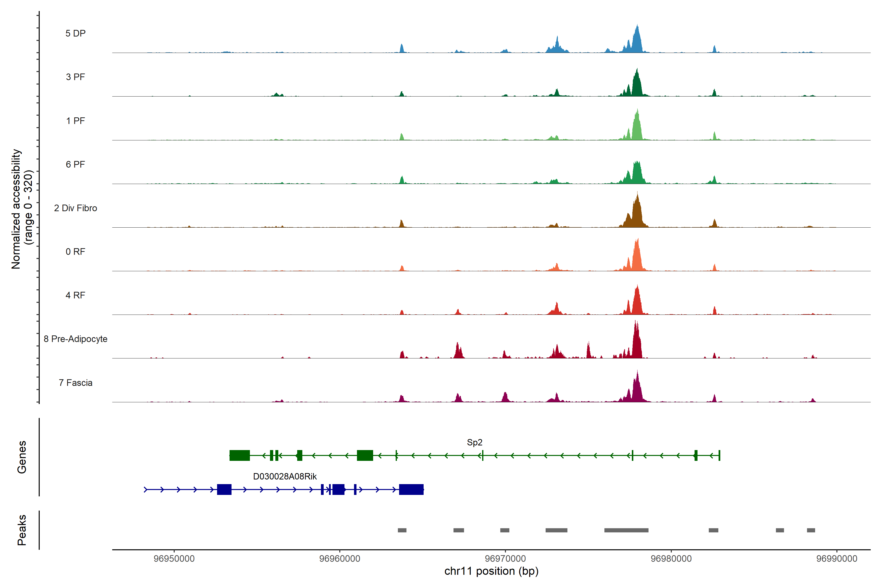
Task: Click the 96990000 axis tick label
Action: 837,559
